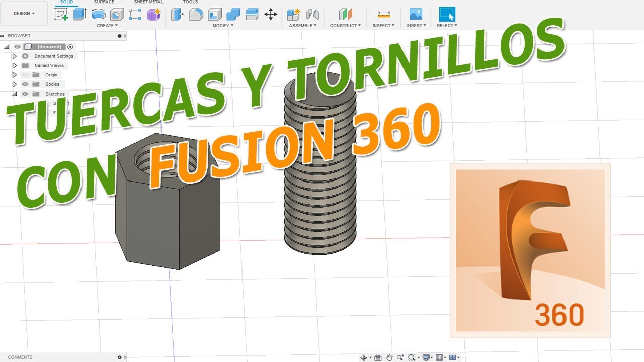Switch to the Surface tab
The height and width of the screenshot is (362, 644).
104,2
